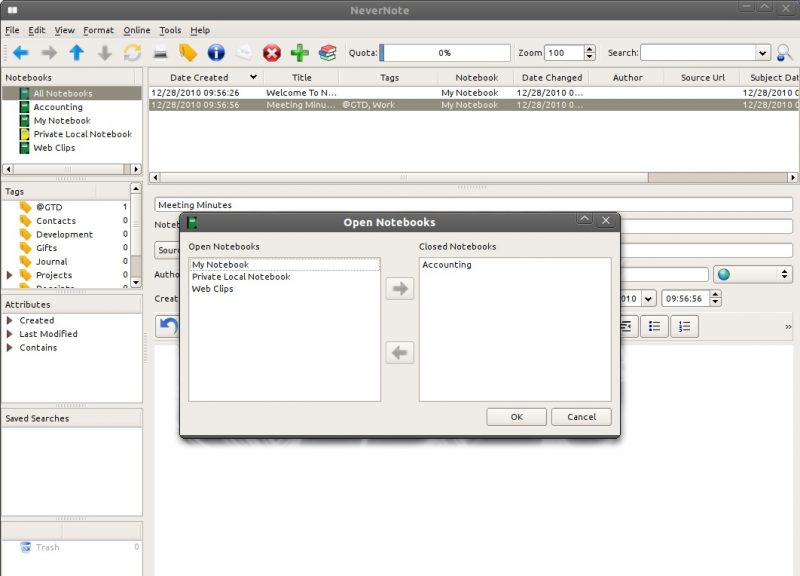Viewport: 800px width, 576px height.
Task: Move notebook to Closed list with right arrow
Action: pyautogui.click(x=399, y=289)
